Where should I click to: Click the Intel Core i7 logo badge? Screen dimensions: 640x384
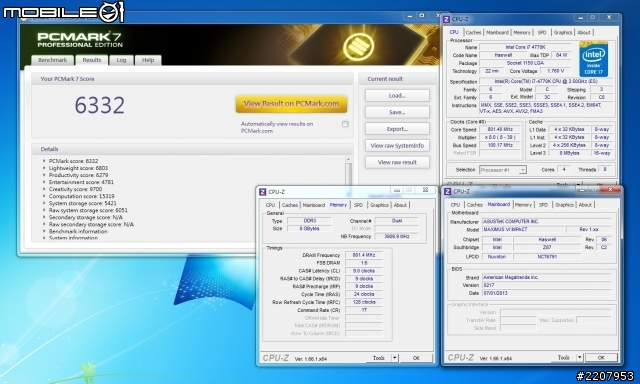(x=593, y=59)
